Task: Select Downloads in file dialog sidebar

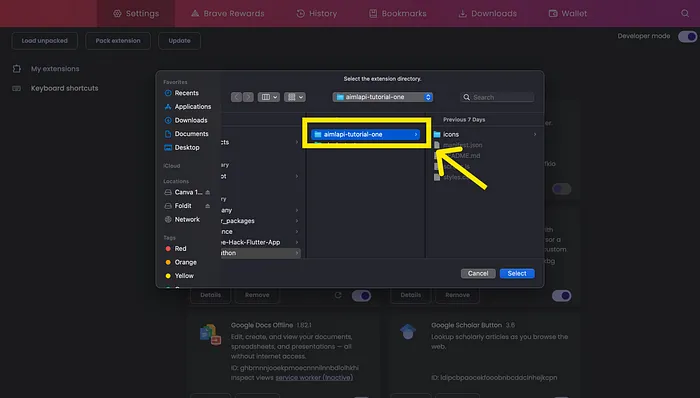Action: coord(191,120)
